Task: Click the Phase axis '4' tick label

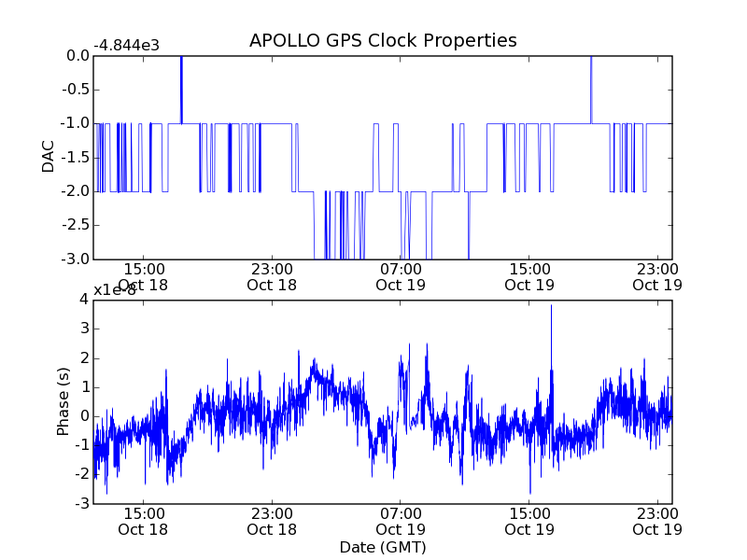Action: click(84, 300)
